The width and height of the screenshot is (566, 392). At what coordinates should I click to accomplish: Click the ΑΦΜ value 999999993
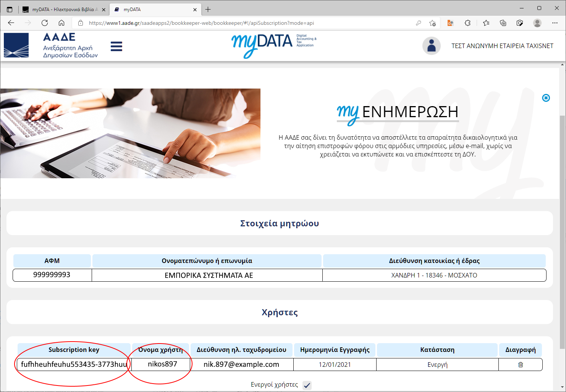pyautogui.click(x=52, y=275)
